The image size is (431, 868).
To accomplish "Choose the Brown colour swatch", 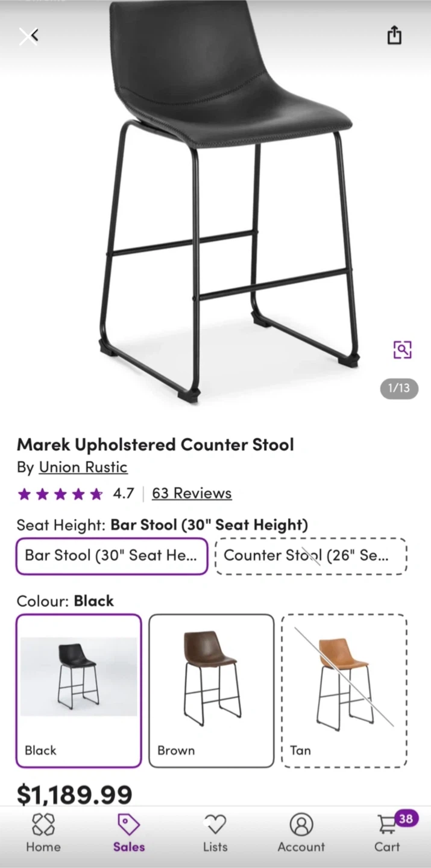I will coord(211,690).
